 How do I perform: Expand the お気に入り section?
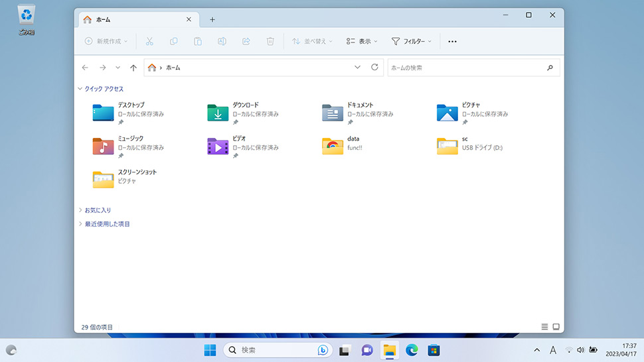(80, 210)
